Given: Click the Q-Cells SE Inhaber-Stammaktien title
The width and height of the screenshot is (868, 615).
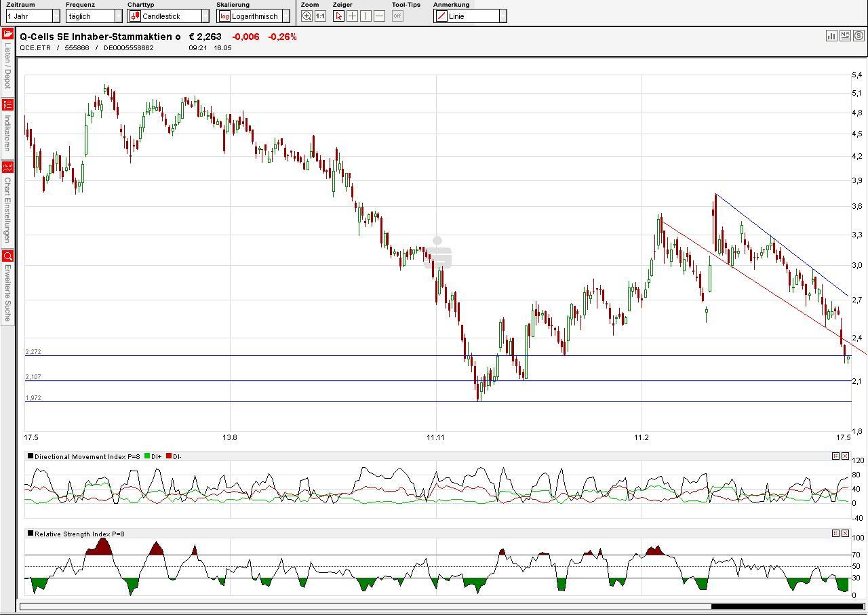Looking at the screenshot, I should (x=100, y=37).
